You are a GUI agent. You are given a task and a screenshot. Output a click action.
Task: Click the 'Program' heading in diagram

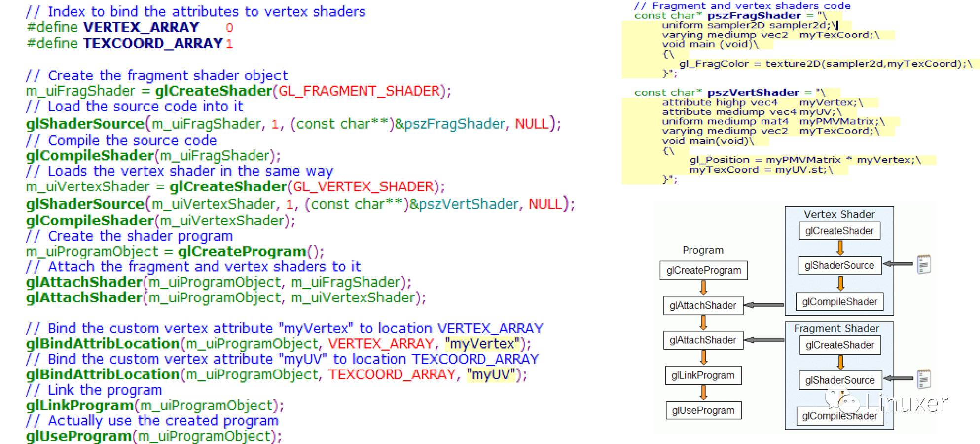(703, 250)
